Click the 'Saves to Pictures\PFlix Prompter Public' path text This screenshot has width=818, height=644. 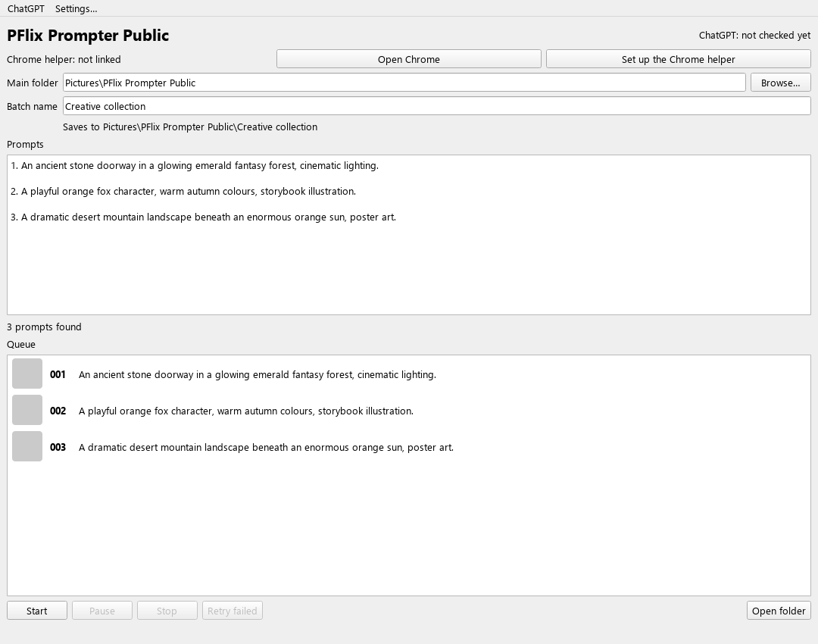click(190, 127)
